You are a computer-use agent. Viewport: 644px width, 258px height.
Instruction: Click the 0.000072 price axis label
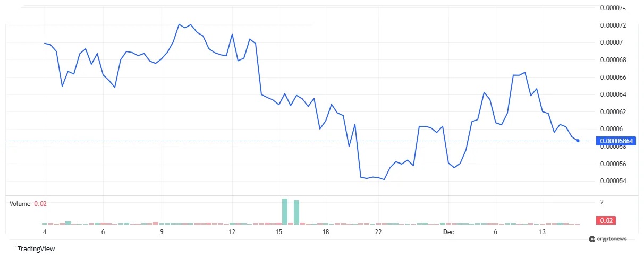(613, 25)
